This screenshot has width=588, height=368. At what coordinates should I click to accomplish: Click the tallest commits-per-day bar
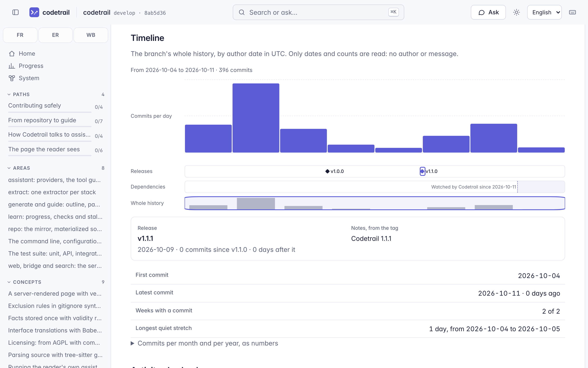click(x=256, y=118)
